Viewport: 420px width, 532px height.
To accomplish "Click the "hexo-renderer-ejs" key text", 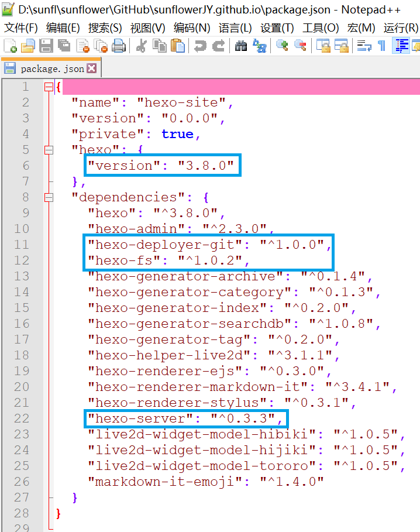I will point(165,371).
